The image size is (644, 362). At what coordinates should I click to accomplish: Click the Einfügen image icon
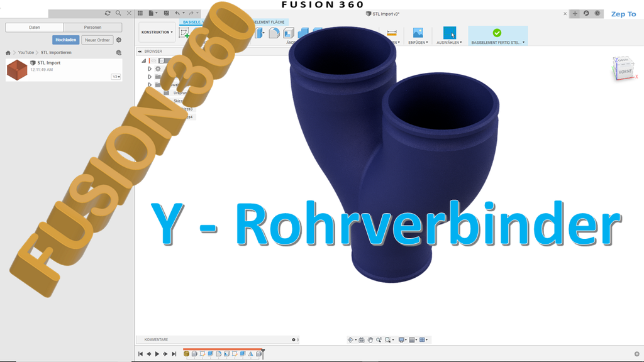(x=418, y=33)
